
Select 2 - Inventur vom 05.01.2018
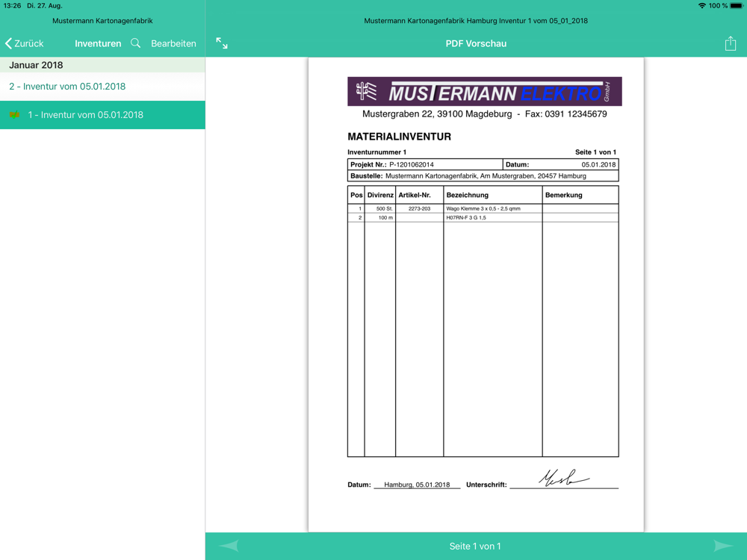pos(102,86)
